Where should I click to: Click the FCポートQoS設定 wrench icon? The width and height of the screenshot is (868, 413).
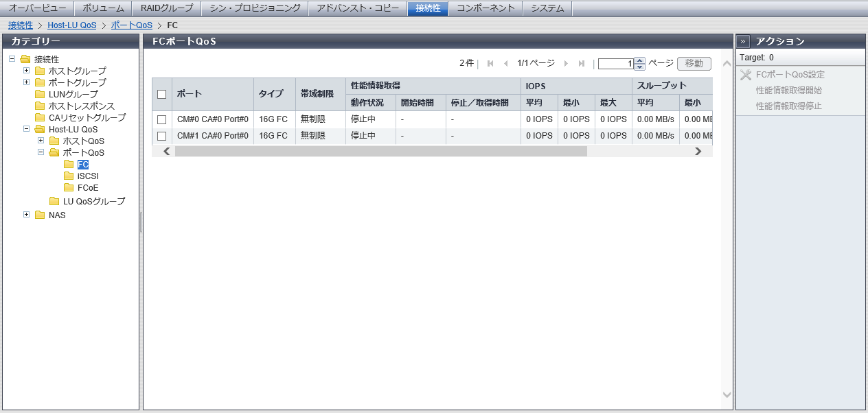tap(746, 75)
